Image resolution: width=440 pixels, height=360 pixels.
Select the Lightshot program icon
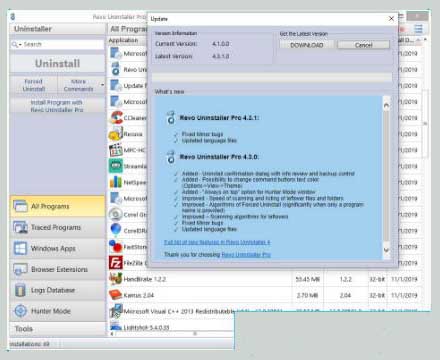(x=116, y=326)
